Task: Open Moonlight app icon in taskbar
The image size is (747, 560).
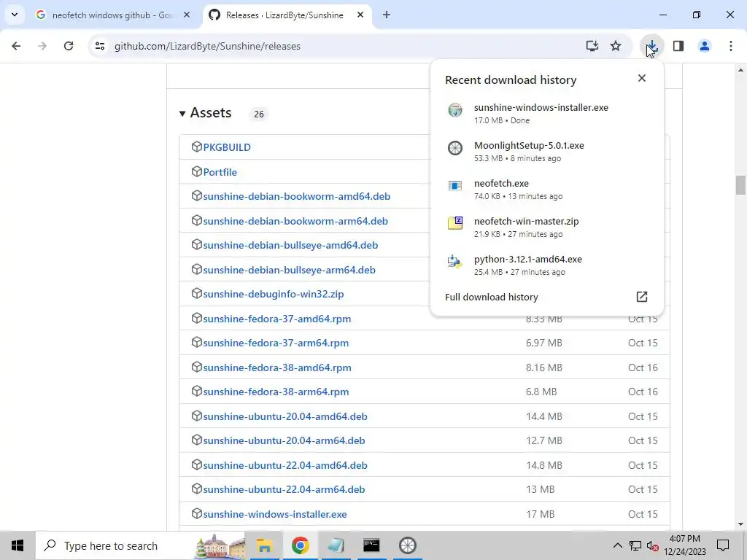Action: (407, 545)
